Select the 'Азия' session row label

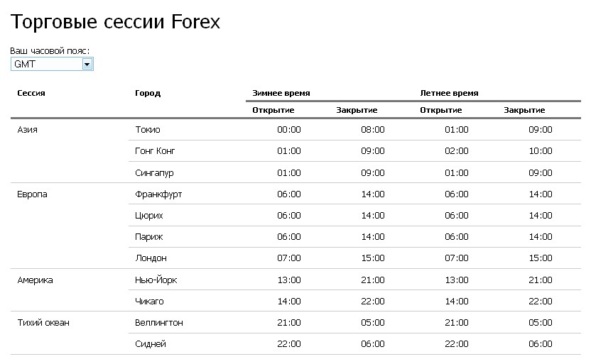(x=28, y=130)
